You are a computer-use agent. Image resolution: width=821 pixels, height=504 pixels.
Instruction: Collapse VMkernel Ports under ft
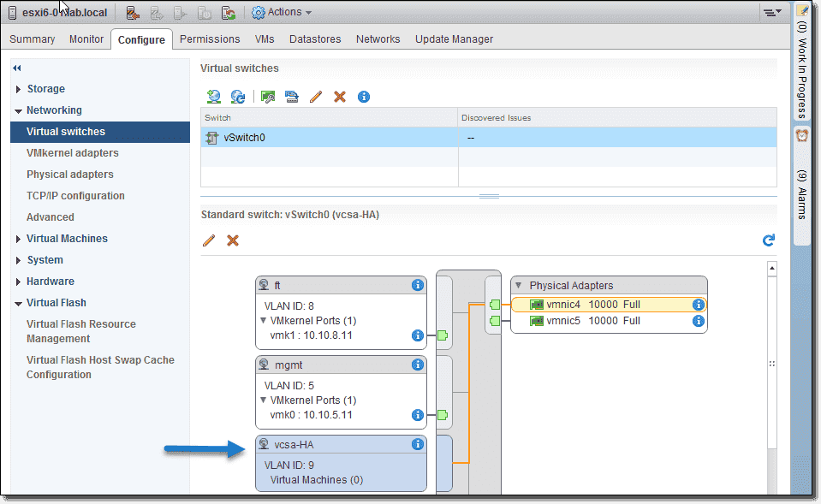pos(264,320)
